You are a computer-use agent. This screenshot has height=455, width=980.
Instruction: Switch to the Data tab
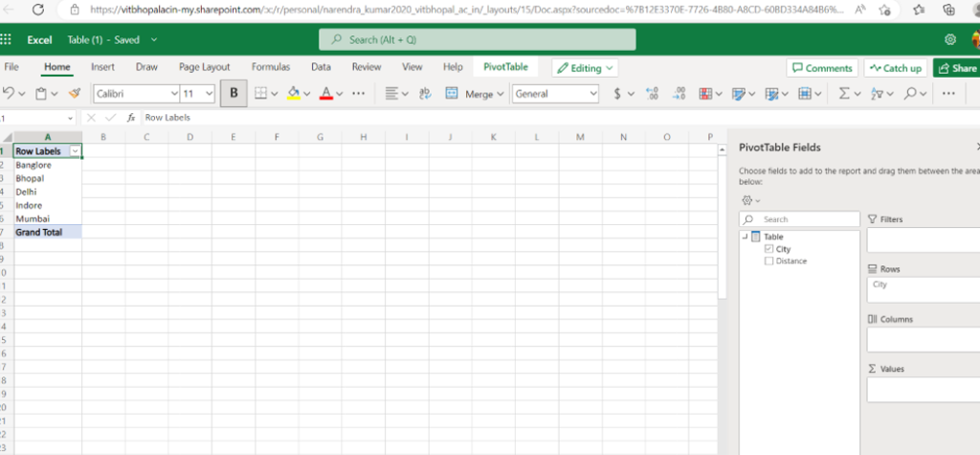click(321, 67)
